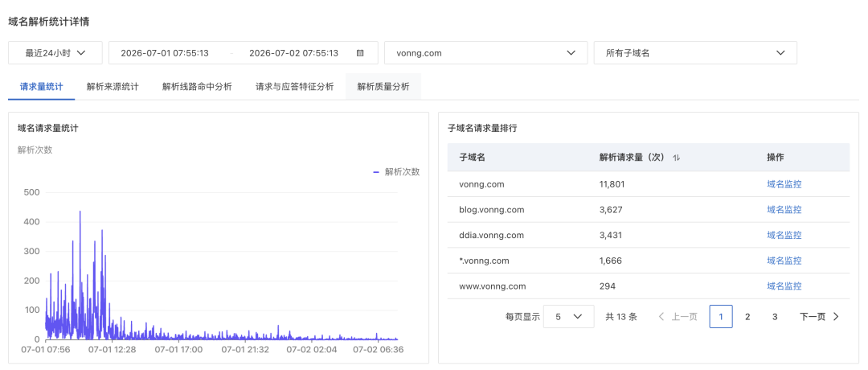The height and width of the screenshot is (370, 868).
Task: Click the 子域名请求量排行 panel title
Action: [482, 128]
